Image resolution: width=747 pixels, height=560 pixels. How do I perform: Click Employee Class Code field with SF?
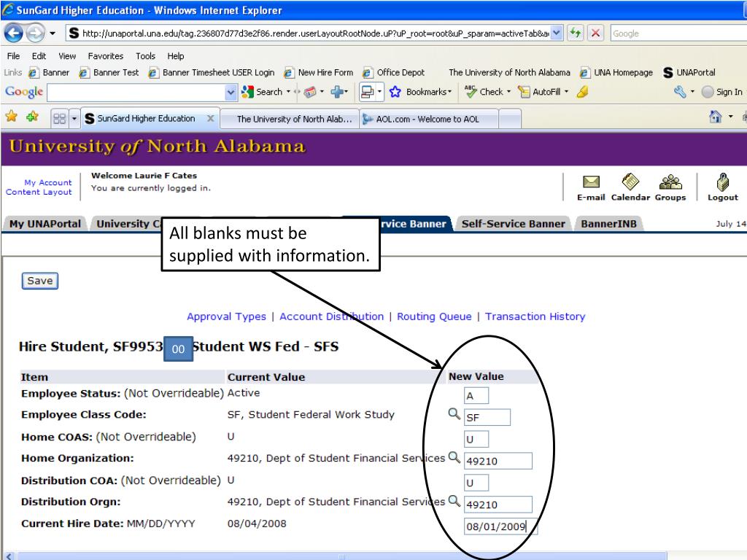click(x=487, y=417)
